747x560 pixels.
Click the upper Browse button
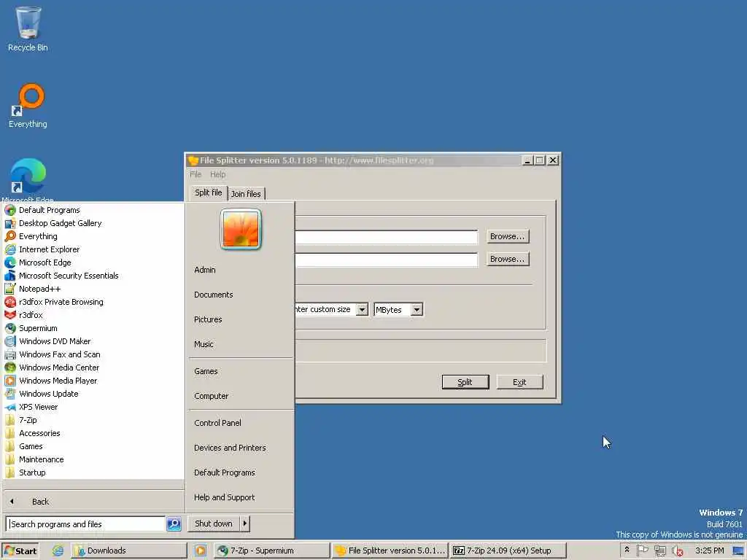[x=508, y=236]
